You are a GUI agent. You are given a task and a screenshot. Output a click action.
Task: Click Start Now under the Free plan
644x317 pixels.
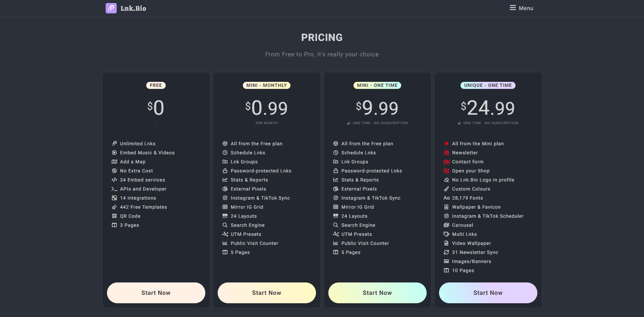coord(156,293)
